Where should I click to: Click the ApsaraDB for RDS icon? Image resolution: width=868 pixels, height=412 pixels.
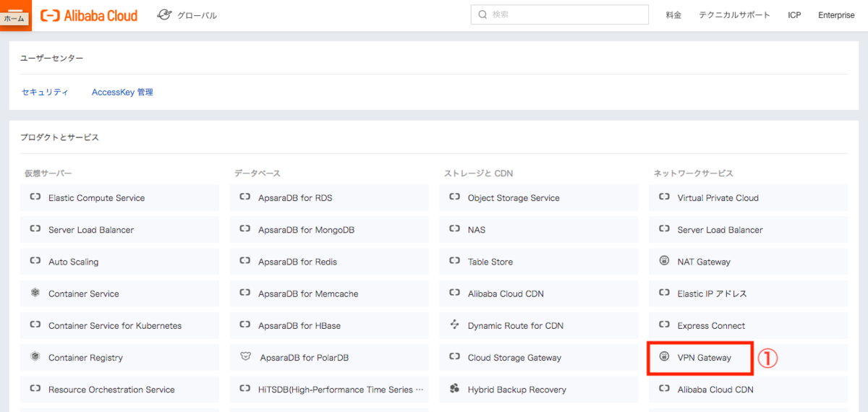click(x=244, y=197)
